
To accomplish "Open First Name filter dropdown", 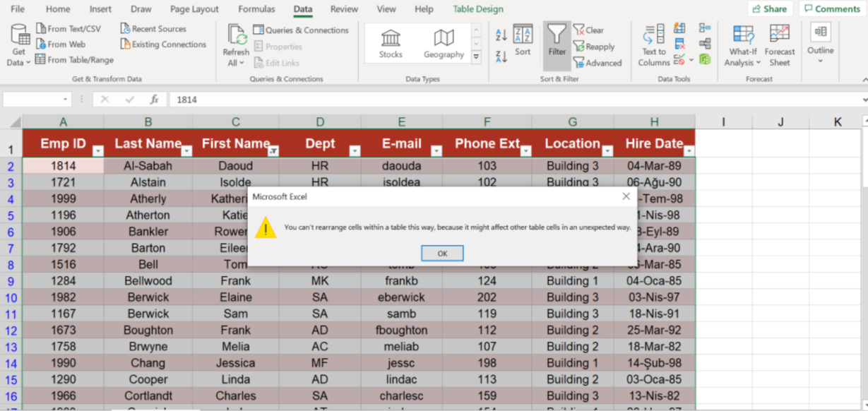I will (273, 150).
